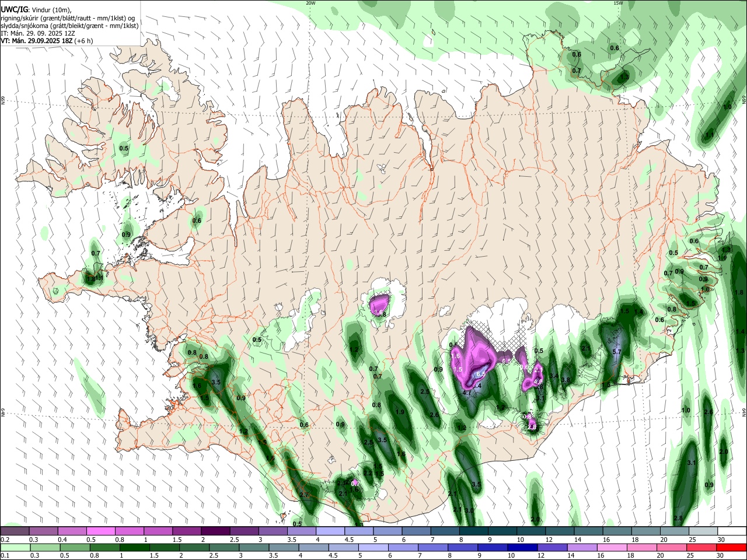
Task: Select the darkest green rain legend swatch
Action: 134,547
